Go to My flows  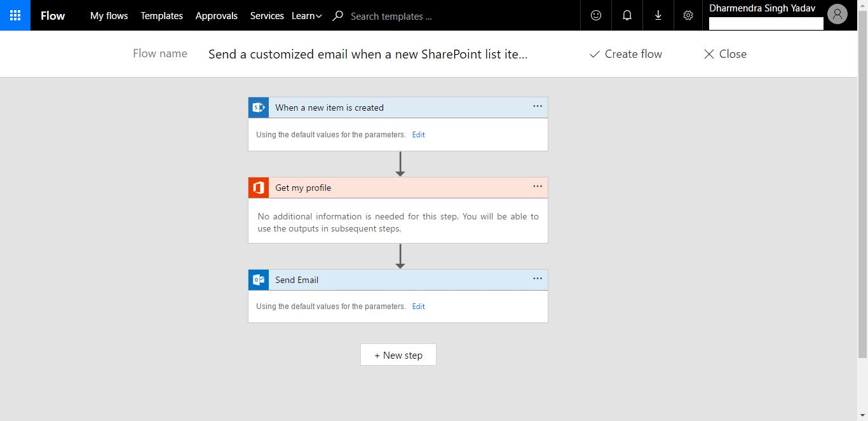pos(109,16)
